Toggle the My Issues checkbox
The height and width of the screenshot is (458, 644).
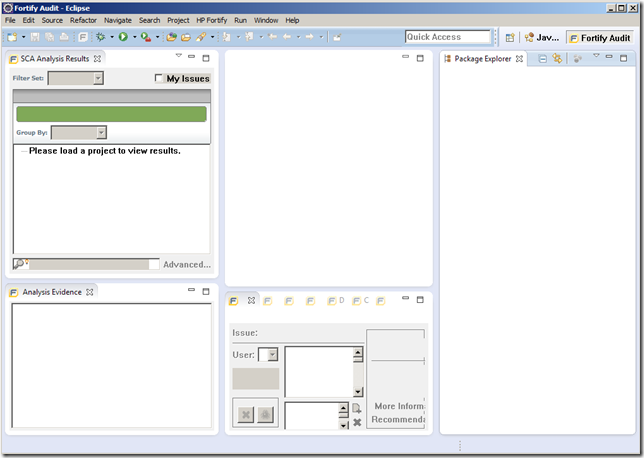pos(160,78)
